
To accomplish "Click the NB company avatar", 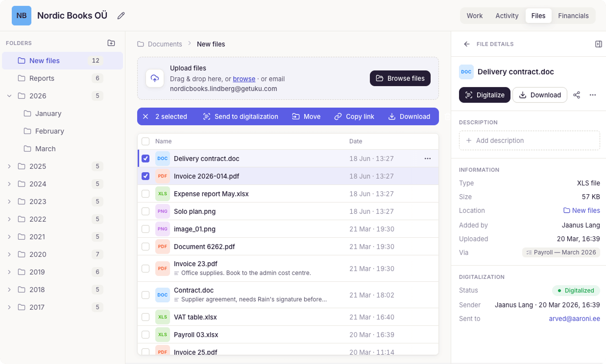I will (22, 16).
